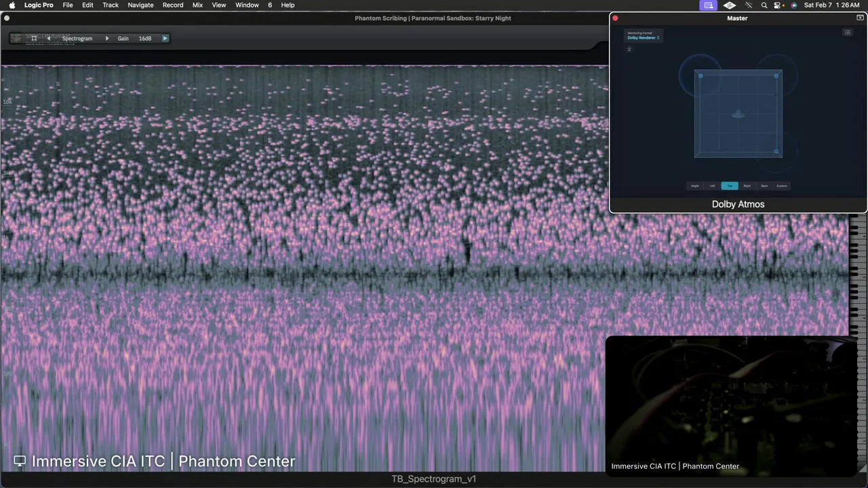Viewport: 868px width, 488px height.
Task: Select the Left view button
Action: click(x=712, y=186)
